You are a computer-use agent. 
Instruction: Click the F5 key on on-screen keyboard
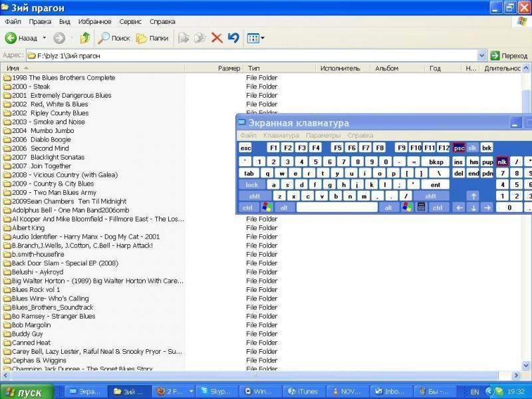(x=337, y=148)
